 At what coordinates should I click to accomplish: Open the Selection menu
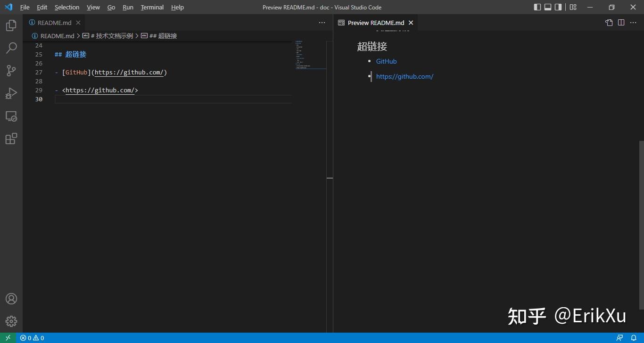[x=67, y=7]
